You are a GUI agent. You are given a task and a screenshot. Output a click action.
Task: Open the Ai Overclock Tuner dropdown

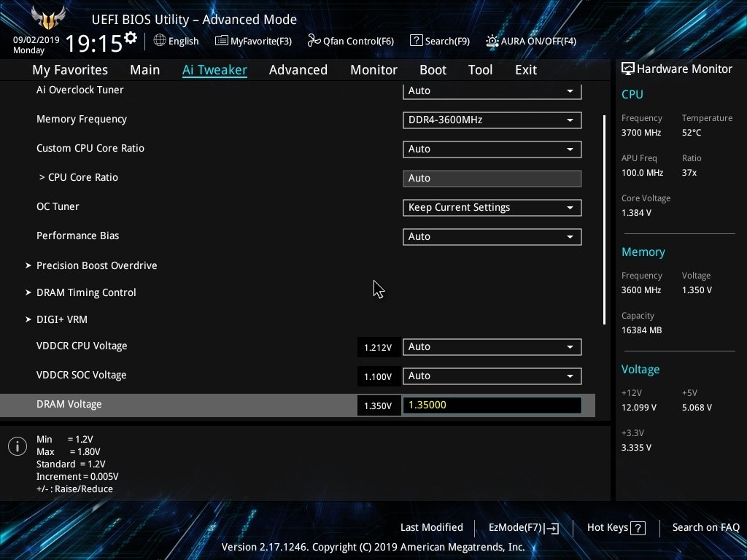point(492,91)
